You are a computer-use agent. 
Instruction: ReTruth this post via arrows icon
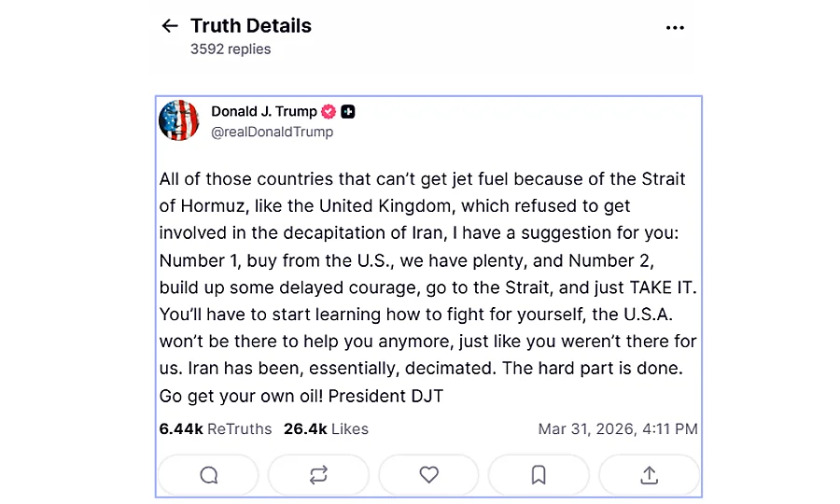point(318,475)
